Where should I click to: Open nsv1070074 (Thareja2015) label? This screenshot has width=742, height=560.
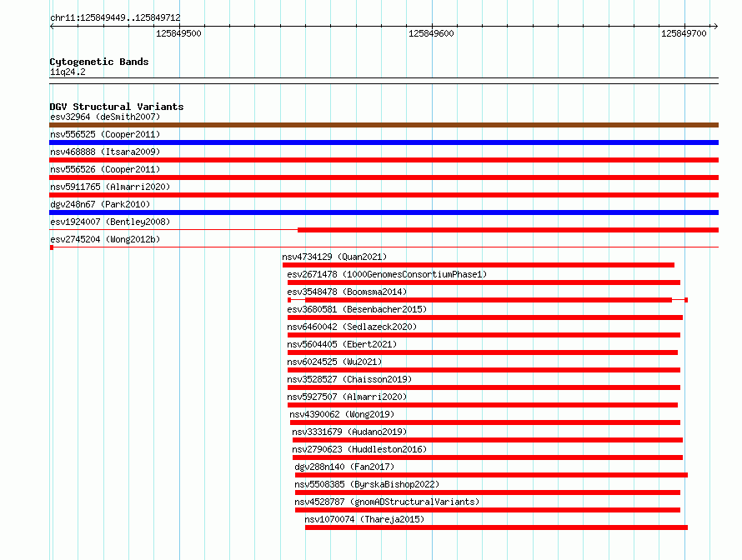tap(364, 519)
